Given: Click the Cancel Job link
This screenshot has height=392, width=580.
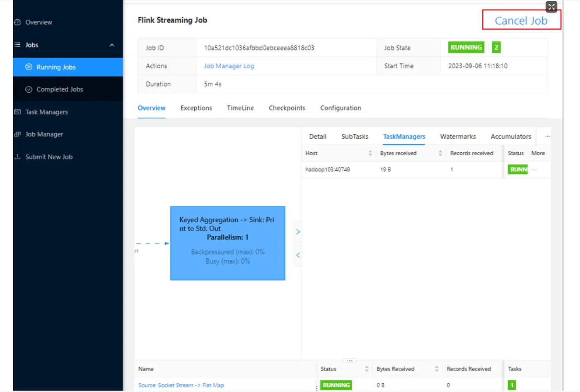Looking at the screenshot, I should [521, 21].
